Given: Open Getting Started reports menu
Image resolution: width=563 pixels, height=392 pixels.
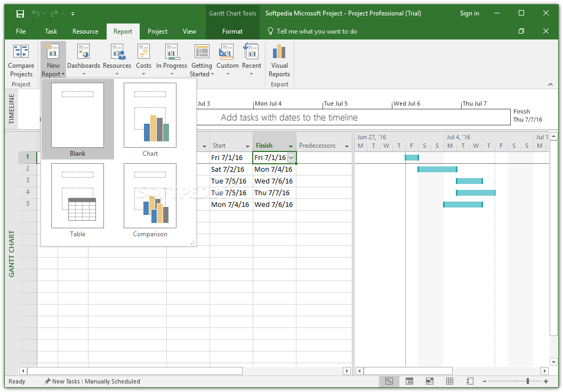Looking at the screenshot, I should (202, 60).
